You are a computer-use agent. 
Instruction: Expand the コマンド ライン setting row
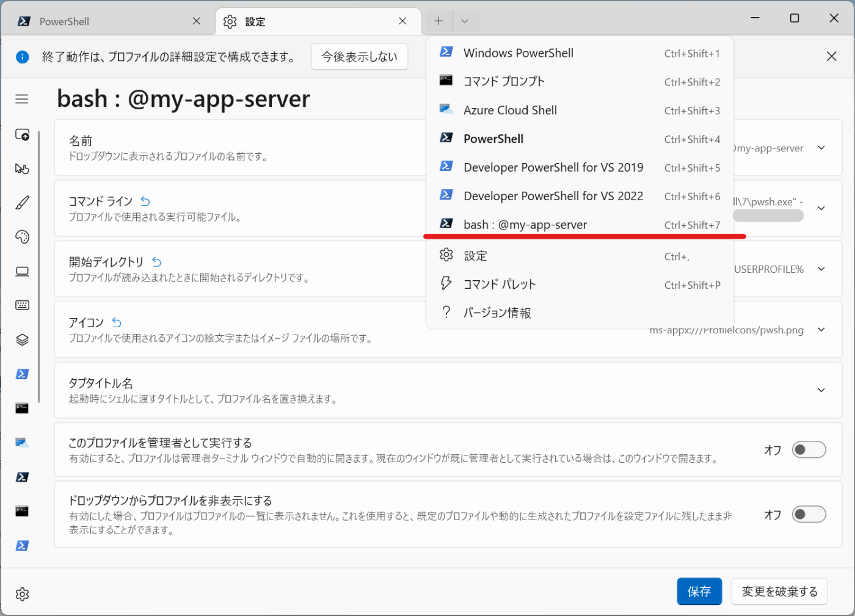point(821,208)
